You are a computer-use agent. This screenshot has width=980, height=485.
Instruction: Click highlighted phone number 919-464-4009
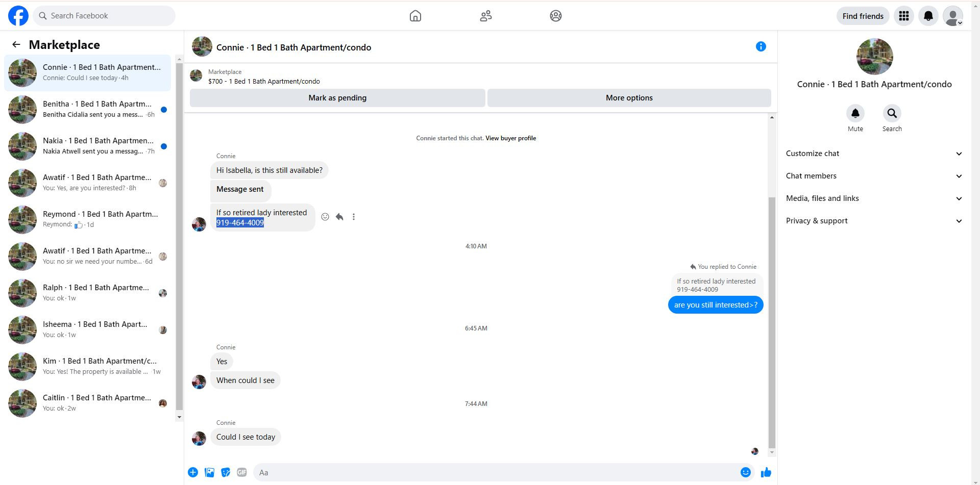coord(240,223)
